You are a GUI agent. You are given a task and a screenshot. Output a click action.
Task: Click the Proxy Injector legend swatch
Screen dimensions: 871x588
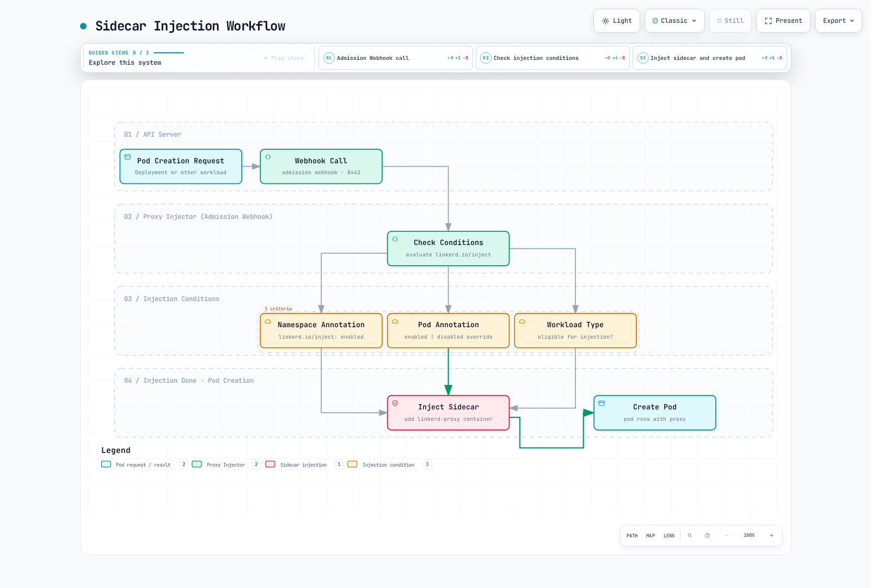coord(197,464)
